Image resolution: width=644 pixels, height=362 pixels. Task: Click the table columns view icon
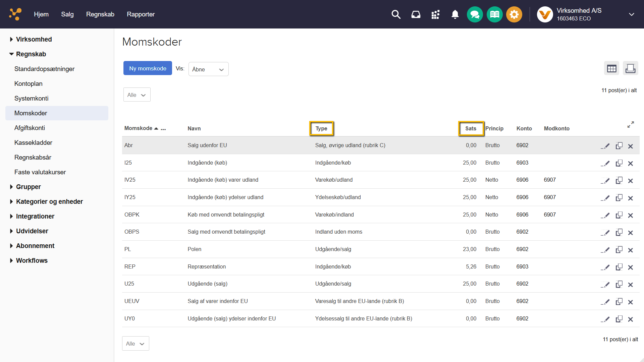[x=611, y=68]
